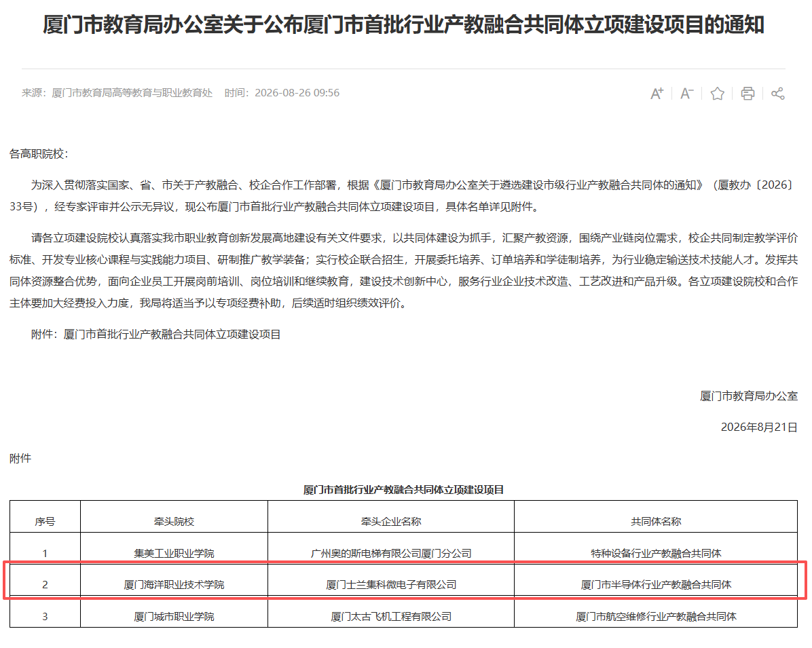Click source 厦门市教育局高等教育与职业教育处
This screenshot has height=648, width=812.
[132, 93]
